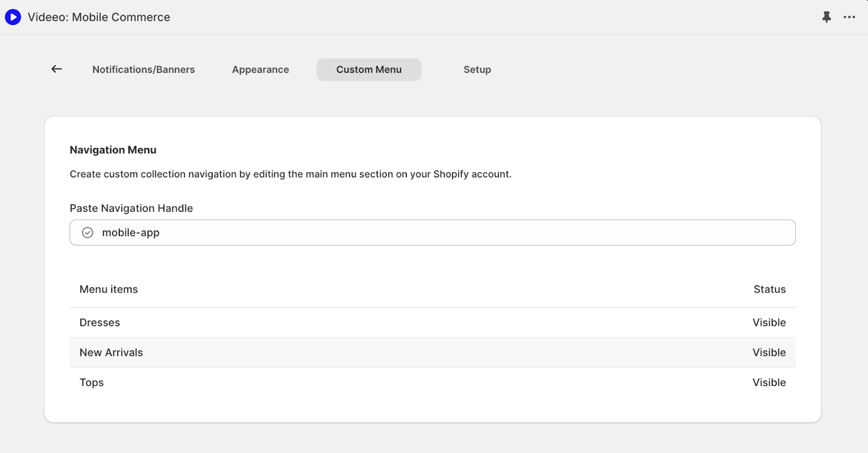This screenshot has width=868, height=453.
Task: Click the Status column header
Action: (x=769, y=289)
